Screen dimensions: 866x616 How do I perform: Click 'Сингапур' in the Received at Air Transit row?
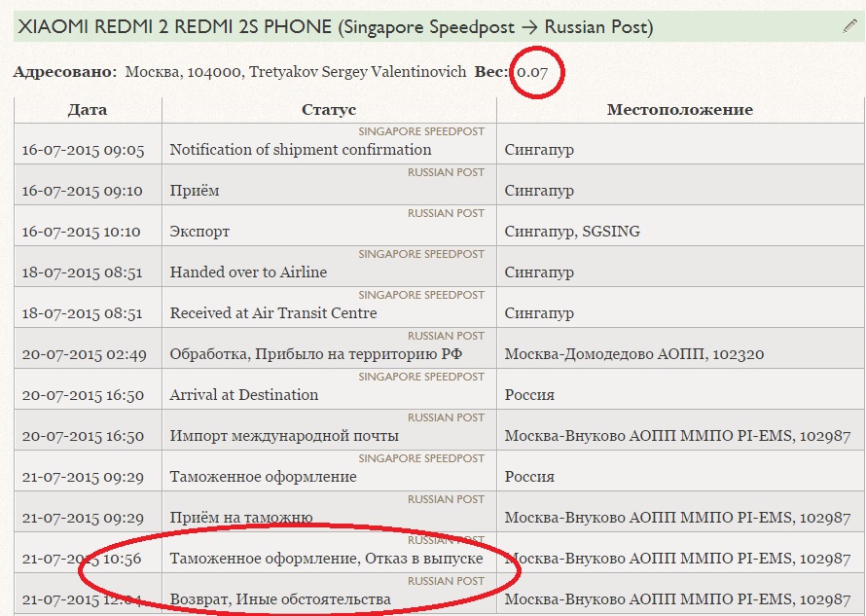tap(539, 313)
